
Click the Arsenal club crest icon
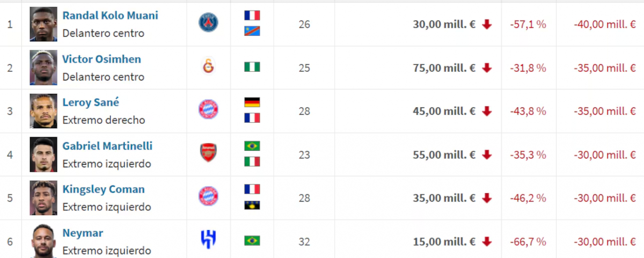(x=208, y=154)
